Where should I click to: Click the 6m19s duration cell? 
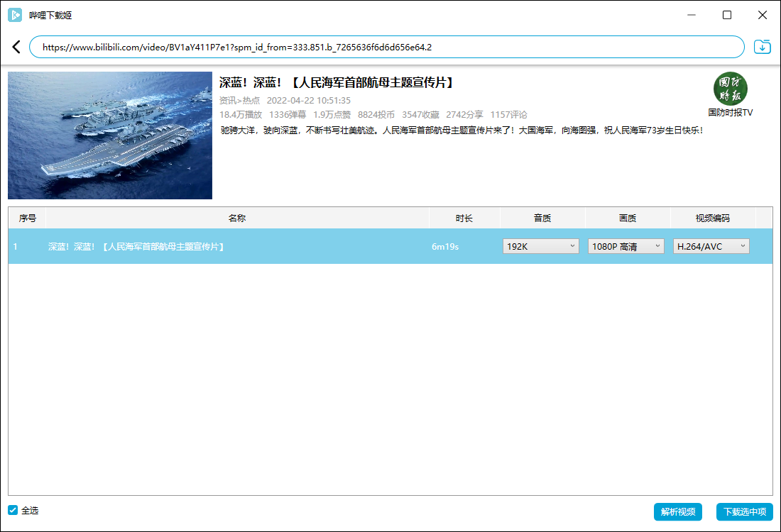(x=445, y=246)
